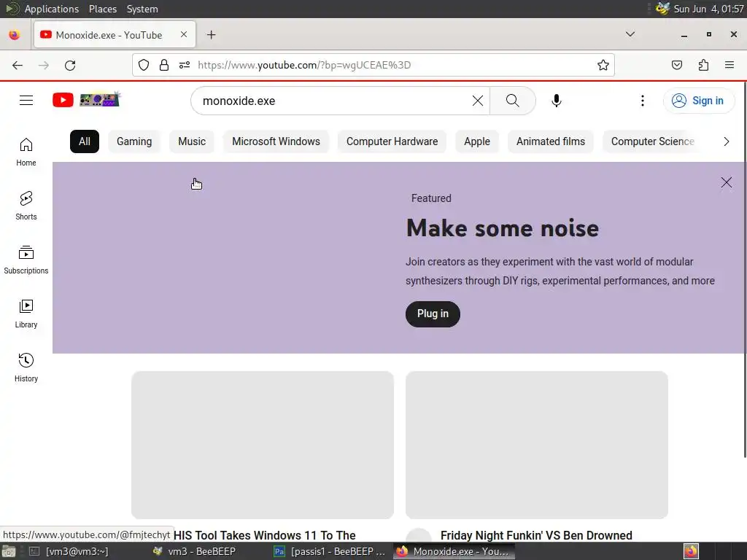Select the Computer Science chip

pos(653,141)
